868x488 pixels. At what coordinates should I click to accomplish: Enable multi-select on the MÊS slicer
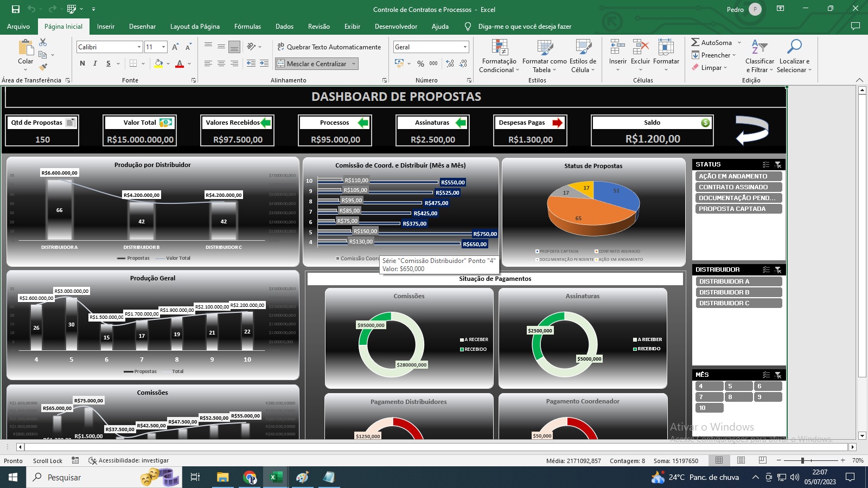766,375
